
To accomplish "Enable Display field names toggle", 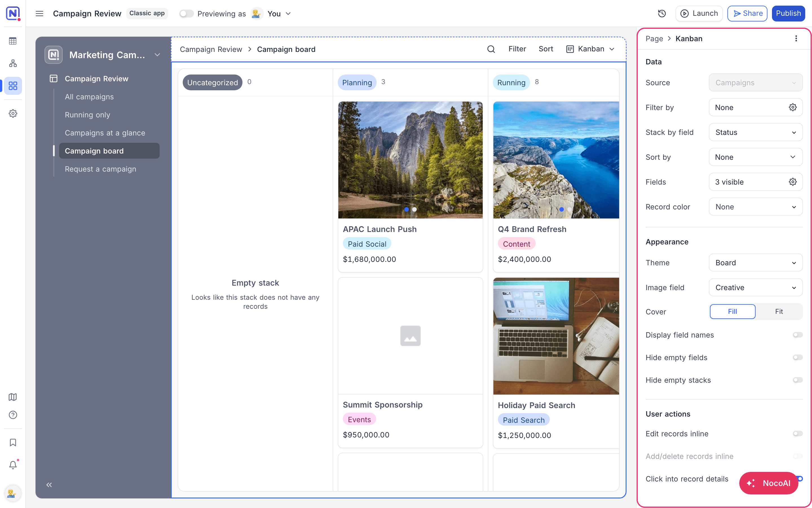I will (798, 335).
